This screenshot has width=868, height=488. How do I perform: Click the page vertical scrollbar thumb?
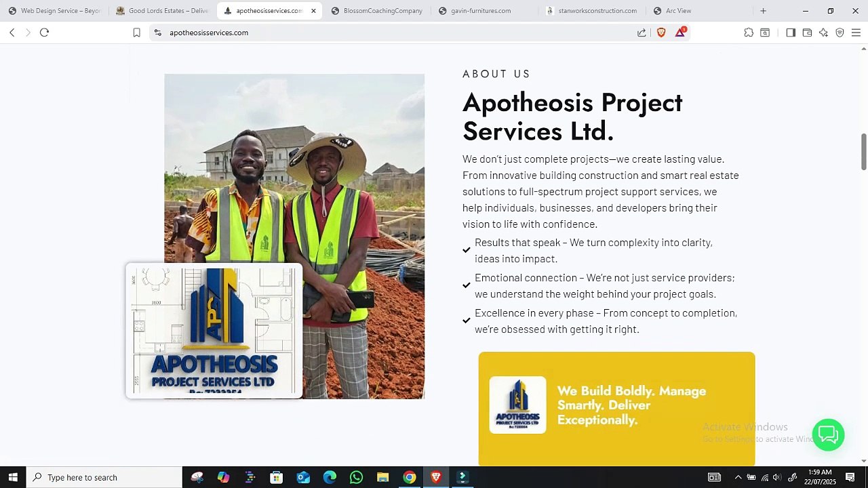(x=863, y=152)
